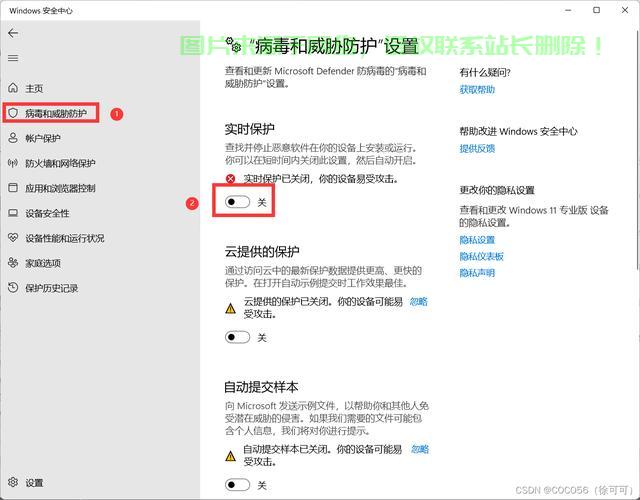Image resolution: width=640 pixels, height=500 pixels.
Task: Select 病毒和威胁防护 in sidebar
Action: click(56, 113)
